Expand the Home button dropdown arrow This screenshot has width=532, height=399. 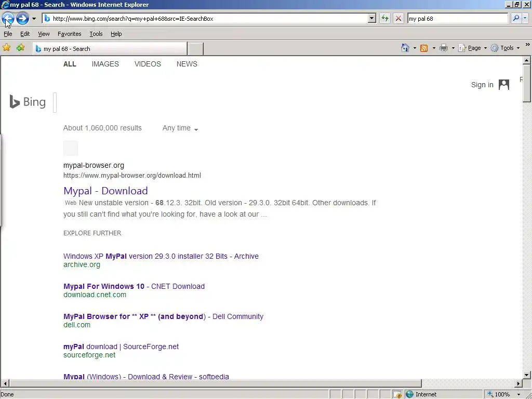point(415,48)
